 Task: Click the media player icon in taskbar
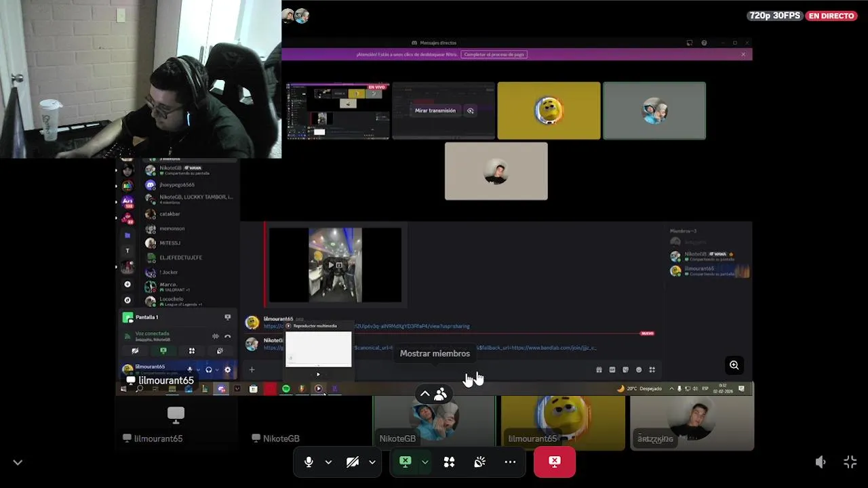pyautogui.click(x=318, y=388)
